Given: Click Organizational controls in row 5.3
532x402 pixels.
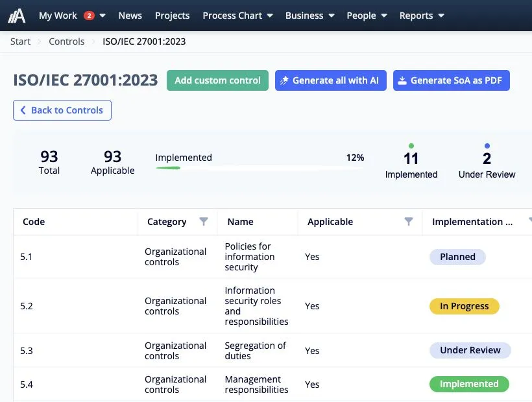Looking at the screenshot, I should pos(175,351).
